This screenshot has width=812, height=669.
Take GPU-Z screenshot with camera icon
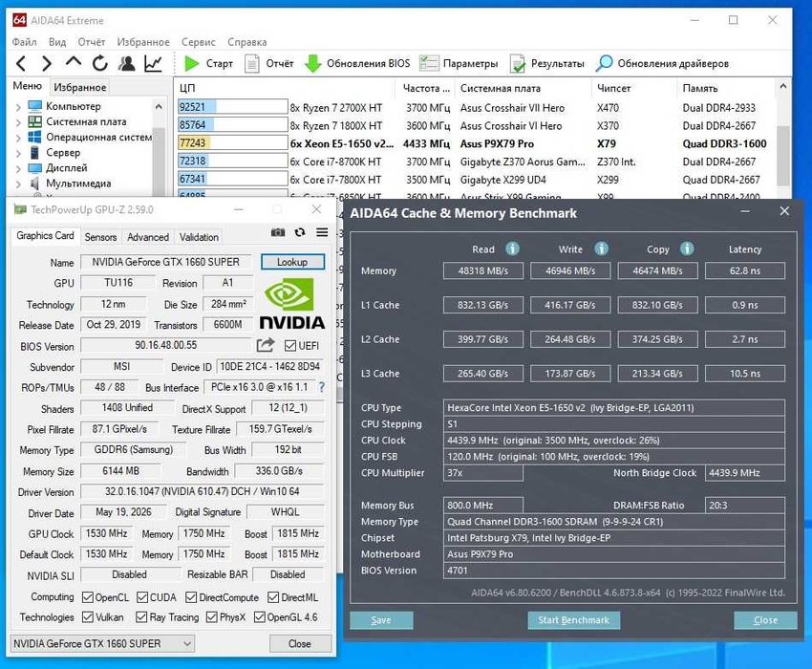coord(278,232)
